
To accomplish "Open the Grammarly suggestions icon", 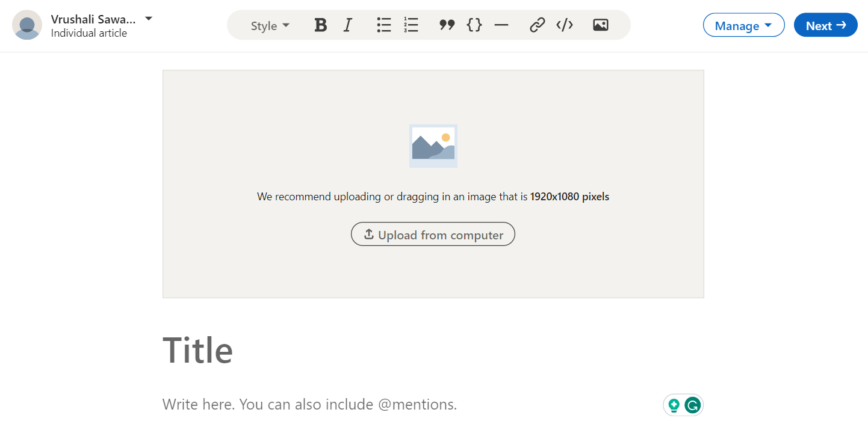I will click(x=692, y=405).
